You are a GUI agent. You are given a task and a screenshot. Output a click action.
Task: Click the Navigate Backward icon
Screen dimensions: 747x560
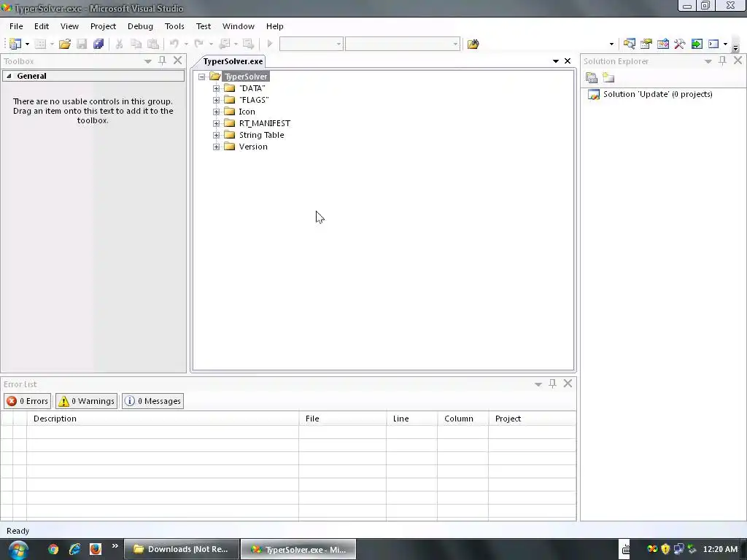tap(225, 44)
